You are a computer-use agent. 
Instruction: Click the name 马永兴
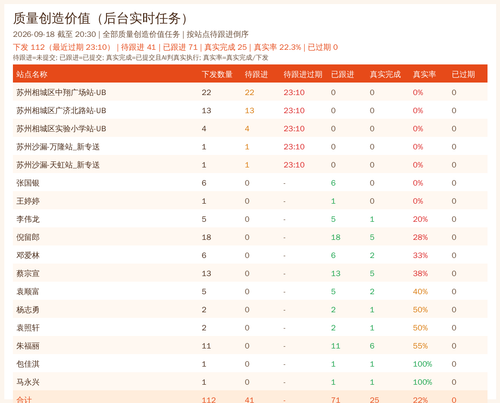[28, 382]
